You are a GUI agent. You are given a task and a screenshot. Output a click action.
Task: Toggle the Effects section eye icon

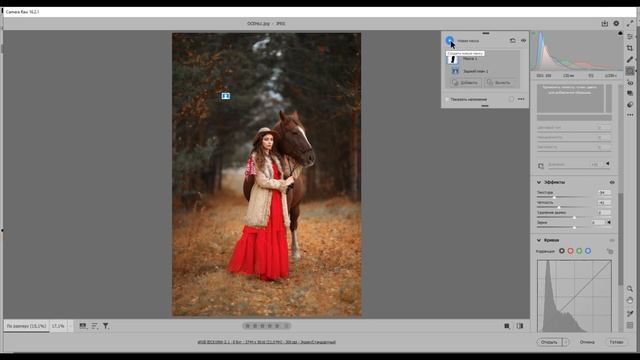612,182
